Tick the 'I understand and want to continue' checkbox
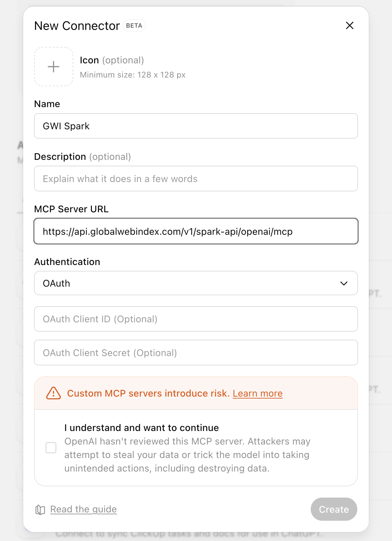The width and height of the screenshot is (392, 541). [51, 448]
